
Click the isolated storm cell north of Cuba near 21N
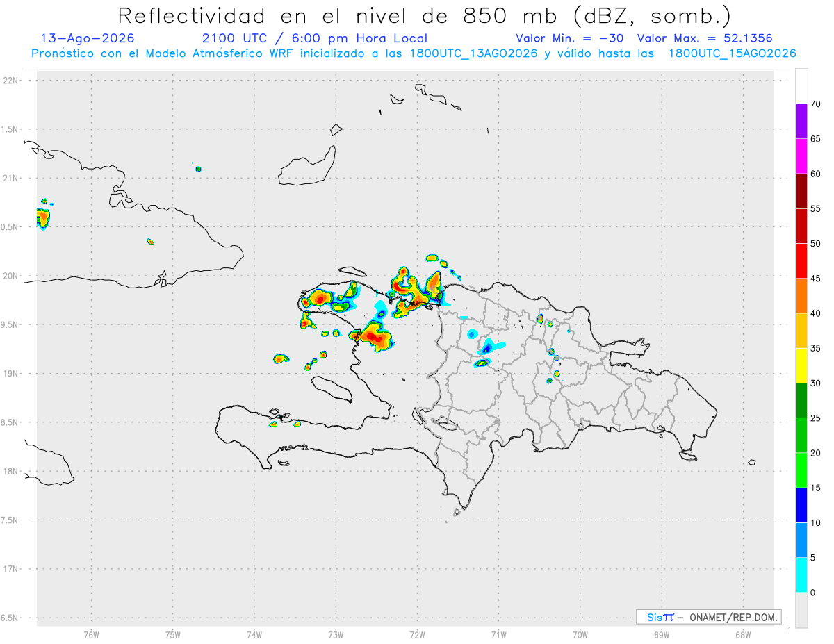(x=198, y=169)
